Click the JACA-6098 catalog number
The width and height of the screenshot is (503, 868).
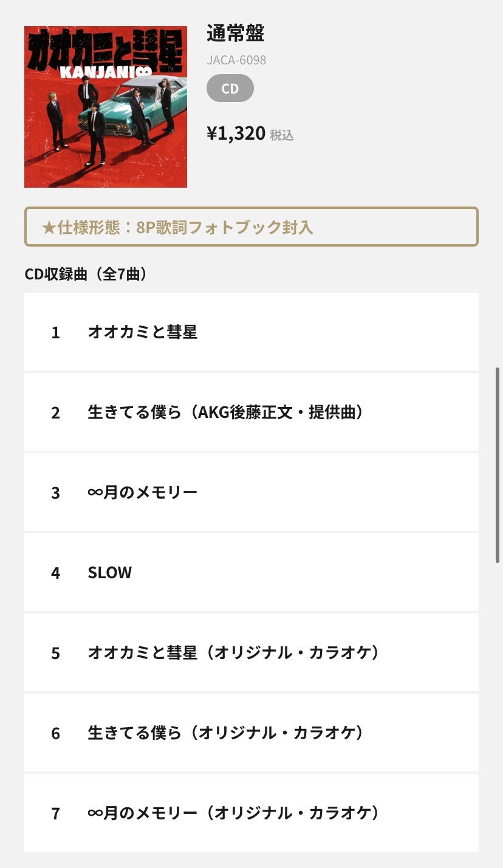236,60
